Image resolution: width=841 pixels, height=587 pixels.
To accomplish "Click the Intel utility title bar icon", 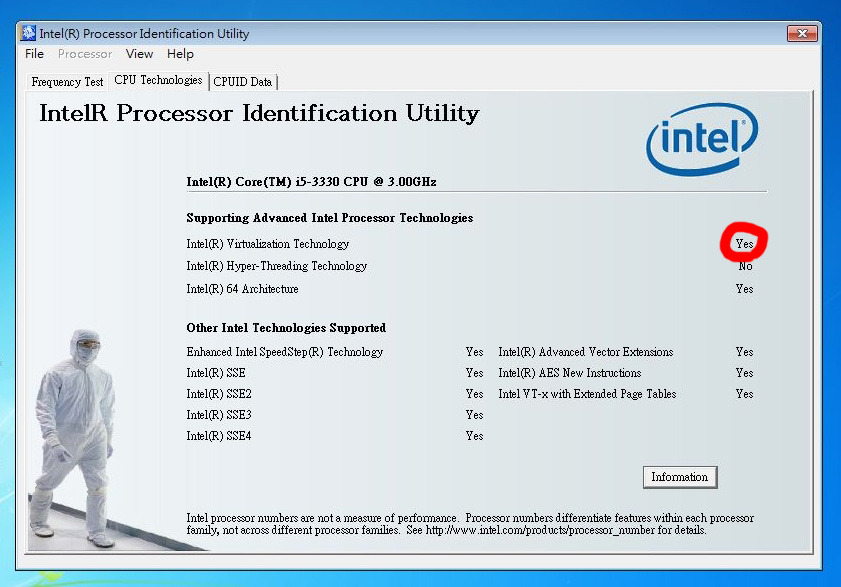I will tap(28, 33).
